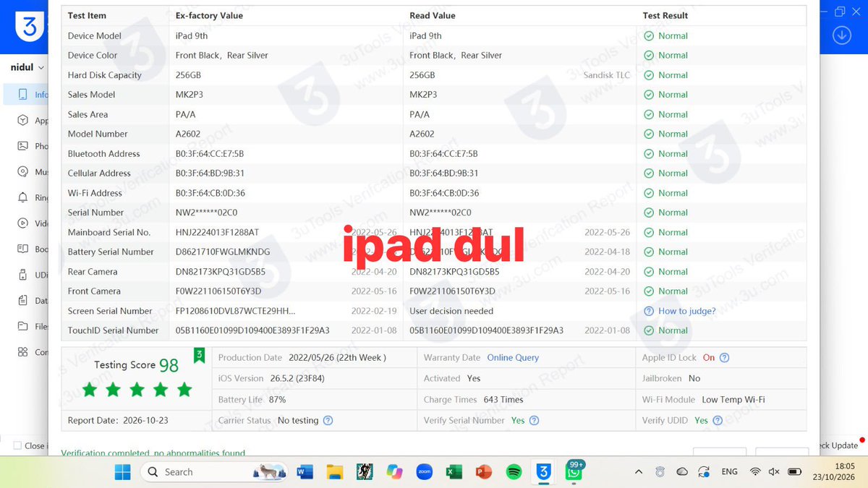Open the Files folder icon in sidebar
This screenshot has height=488, width=868.
point(22,327)
